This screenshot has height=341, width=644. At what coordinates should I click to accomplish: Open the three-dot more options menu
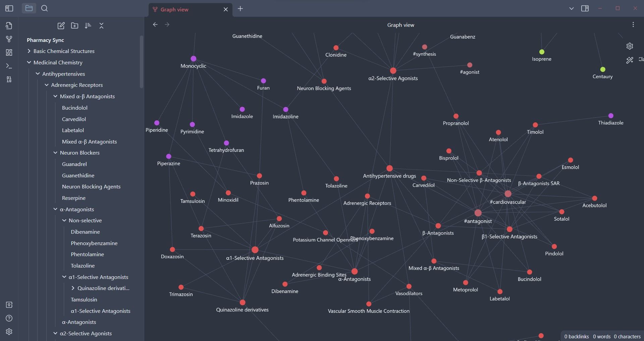[633, 24]
